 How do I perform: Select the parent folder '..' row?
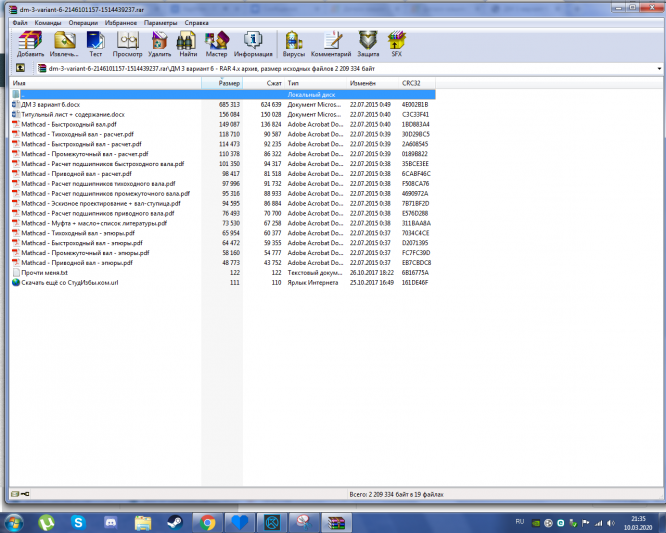223,94
